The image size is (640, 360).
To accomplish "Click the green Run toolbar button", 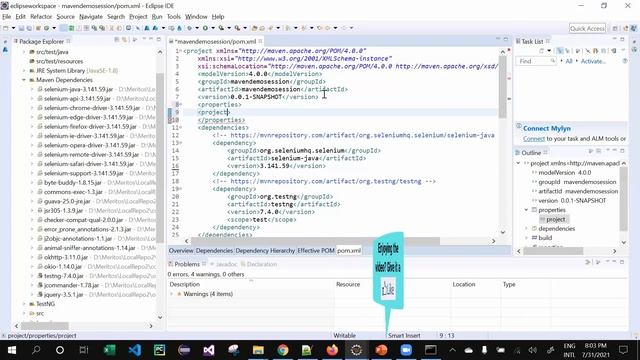I will coord(205,28).
